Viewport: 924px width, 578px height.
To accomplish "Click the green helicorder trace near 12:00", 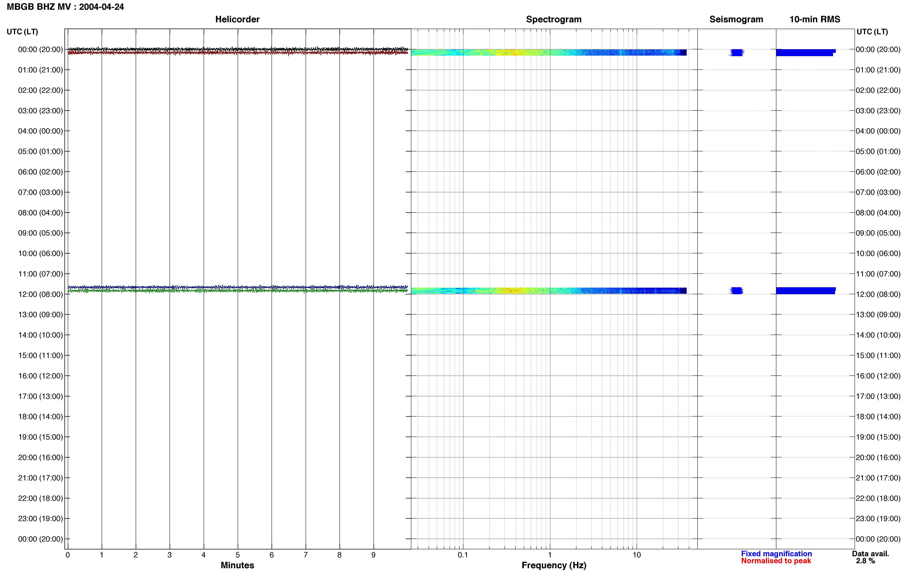I will 238,291.
